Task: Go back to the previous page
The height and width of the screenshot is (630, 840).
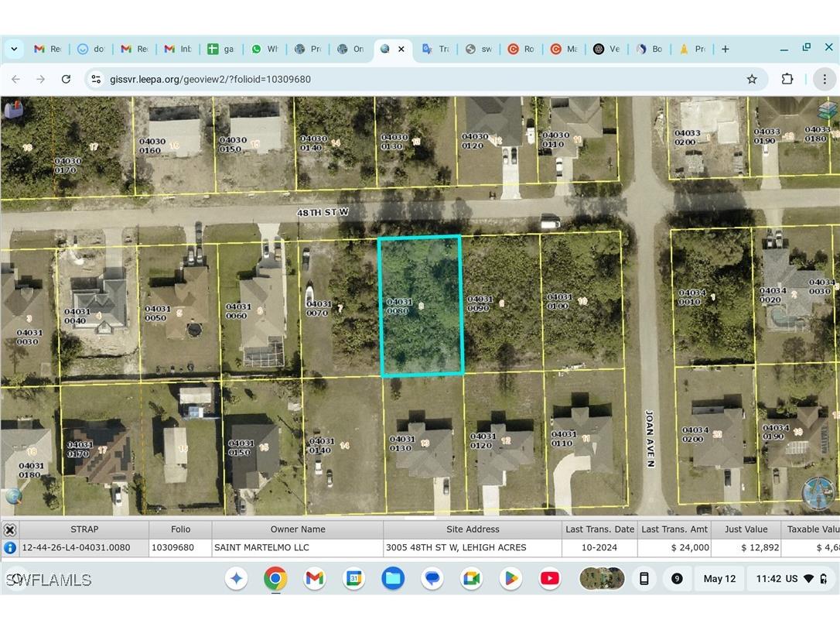Action: click(15, 80)
